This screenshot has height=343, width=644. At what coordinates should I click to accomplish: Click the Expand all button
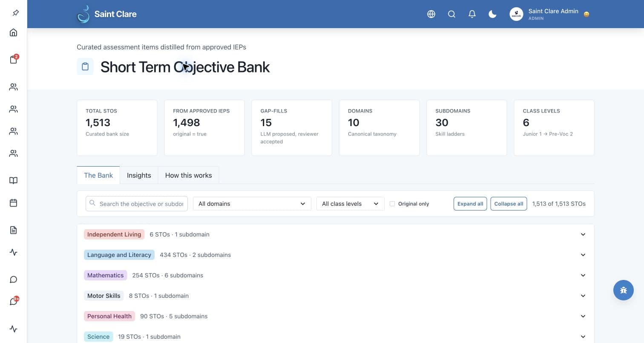[x=470, y=204]
